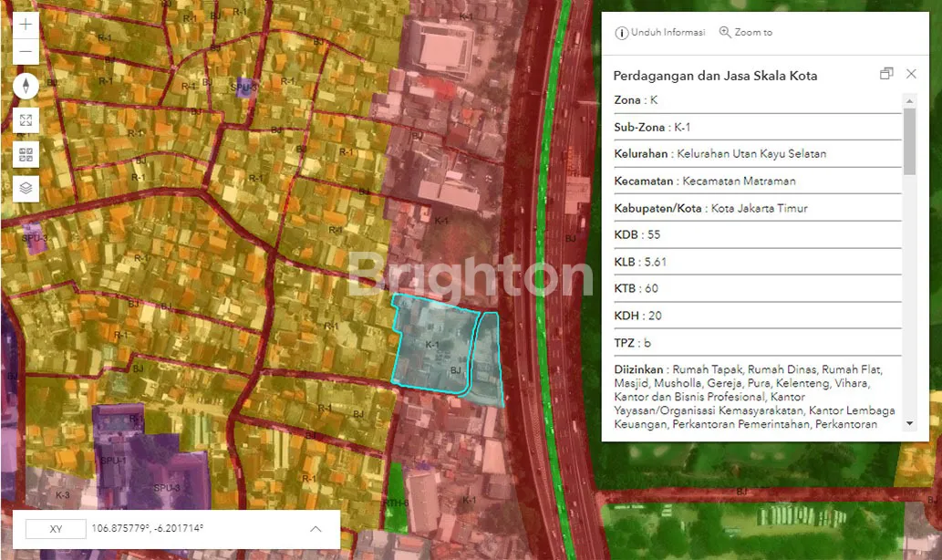This screenshot has width=942, height=560.
Task: Select the highlighted K-1 parcel on map
Action: pyautogui.click(x=433, y=347)
